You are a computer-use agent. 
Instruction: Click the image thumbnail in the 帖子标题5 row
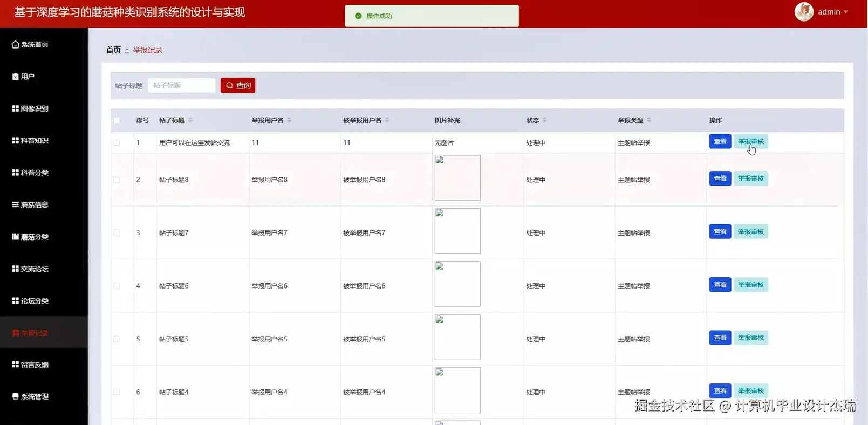point(457,337)
